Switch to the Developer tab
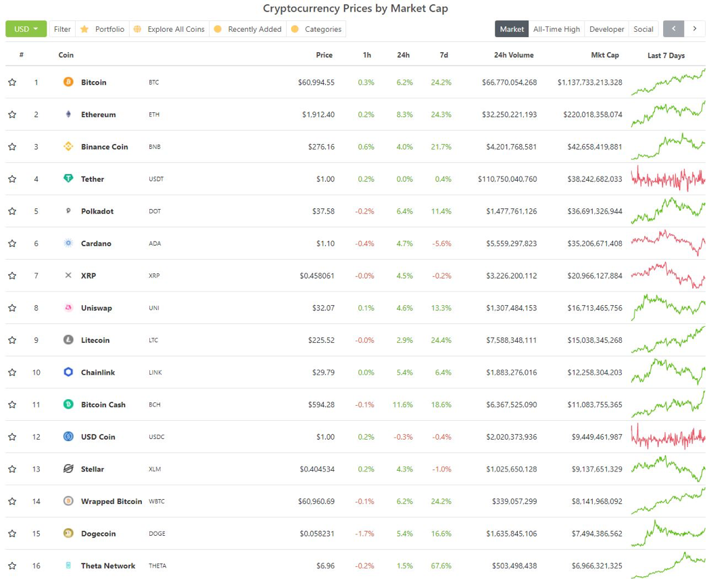This screenshot has height=579, width=728. pyautogui.click(x=606, y=29)
